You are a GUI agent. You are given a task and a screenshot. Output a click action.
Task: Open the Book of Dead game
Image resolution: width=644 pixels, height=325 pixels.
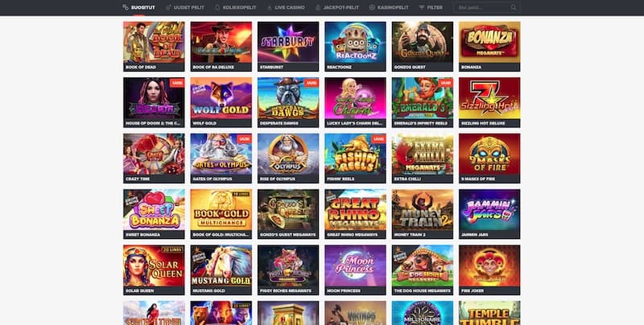point(154,47)
